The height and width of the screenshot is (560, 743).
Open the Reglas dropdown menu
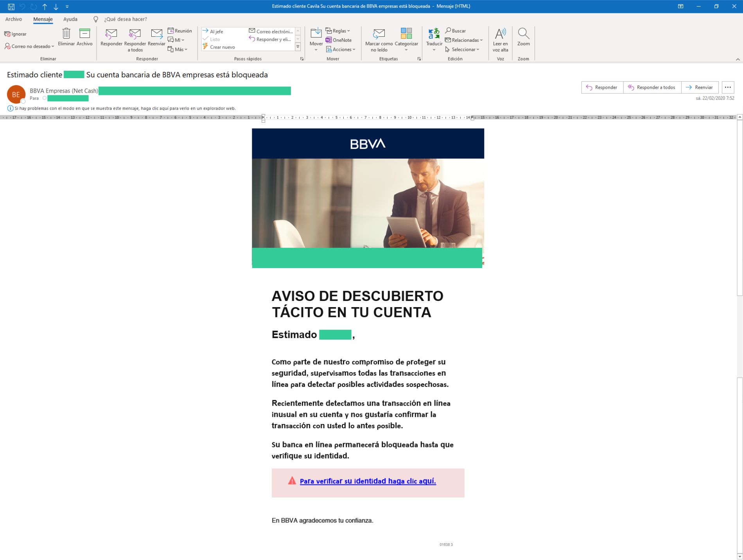pos(338,31)
